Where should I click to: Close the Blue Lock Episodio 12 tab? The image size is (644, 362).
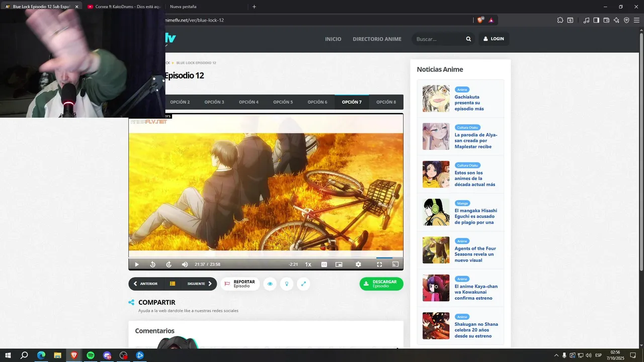(x=76, y=7)
